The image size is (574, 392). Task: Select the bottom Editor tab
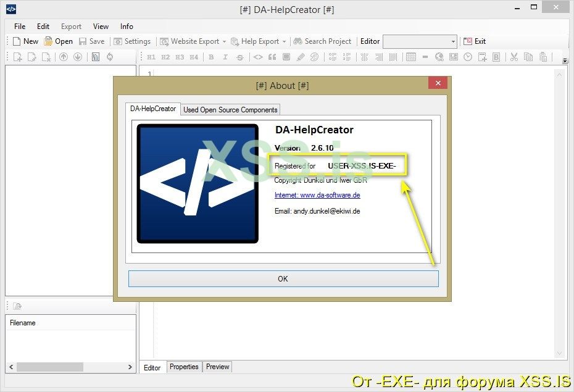click(152, 367)
